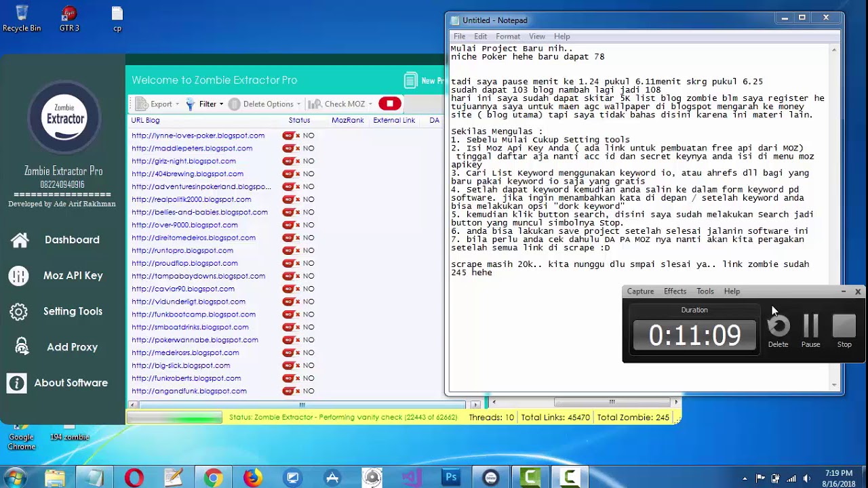This screenshot has height=488, width=868.
Task: Click the Total Links: 45470 status text
Action: click(x=555, y=418)
